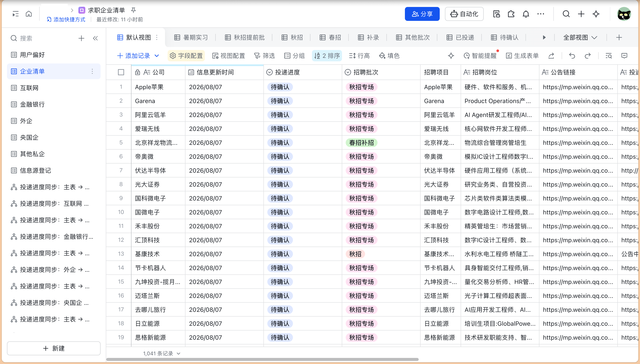Add a new view with plus icon
This screenshot has width=640, height=364.
click(x=619, y=37)
